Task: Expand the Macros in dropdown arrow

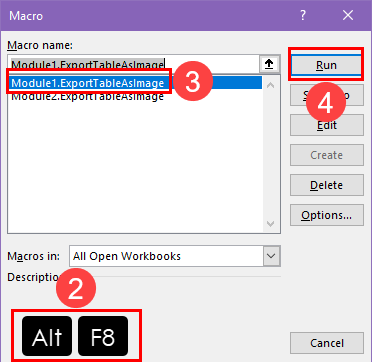Action: click(x=272, y=256)
